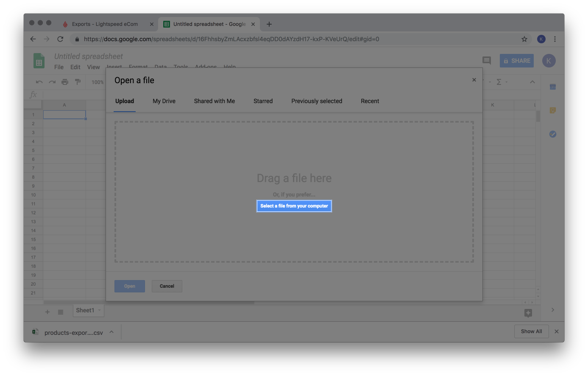Cancel the Open a file dialog
Viewport: 588px width, 376px height.
(167, 286)
